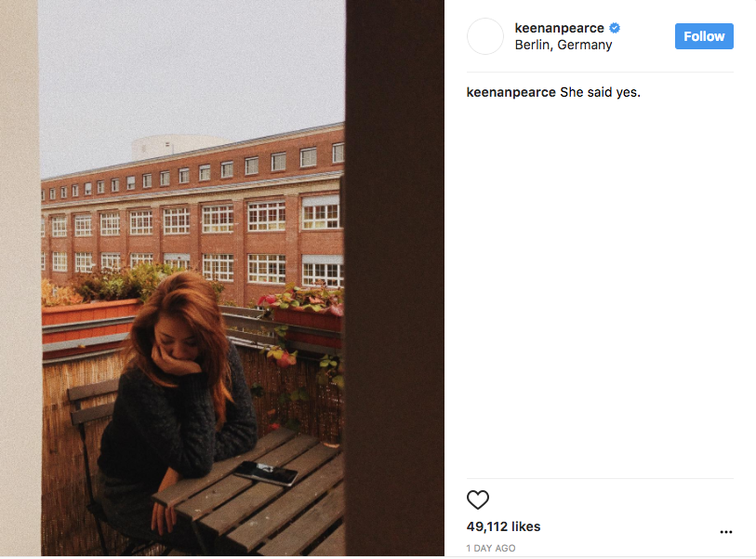The width and height of the screenshot is (756, 559).
Task: Open the Berlin, Germany location link
Action: (564, 45)
